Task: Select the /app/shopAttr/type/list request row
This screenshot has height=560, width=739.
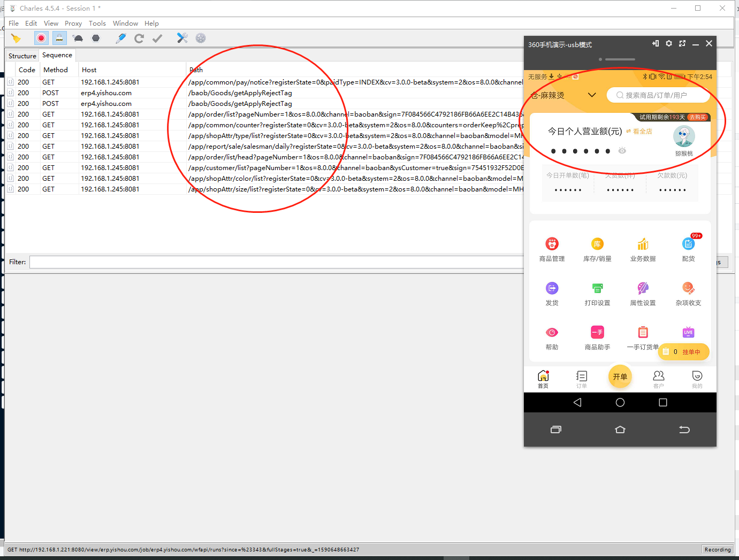Action: (x=264, y=136)
